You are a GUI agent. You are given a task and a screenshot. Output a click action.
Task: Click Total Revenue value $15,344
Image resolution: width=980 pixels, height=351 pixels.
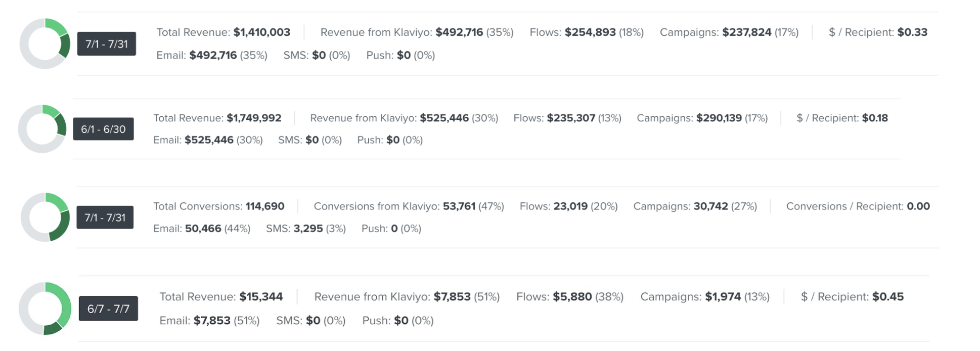261,297
